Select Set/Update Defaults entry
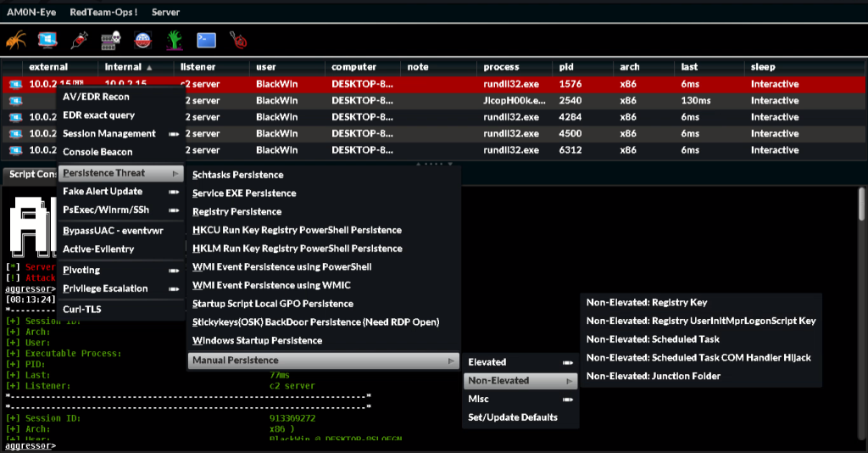 point(520,417)
